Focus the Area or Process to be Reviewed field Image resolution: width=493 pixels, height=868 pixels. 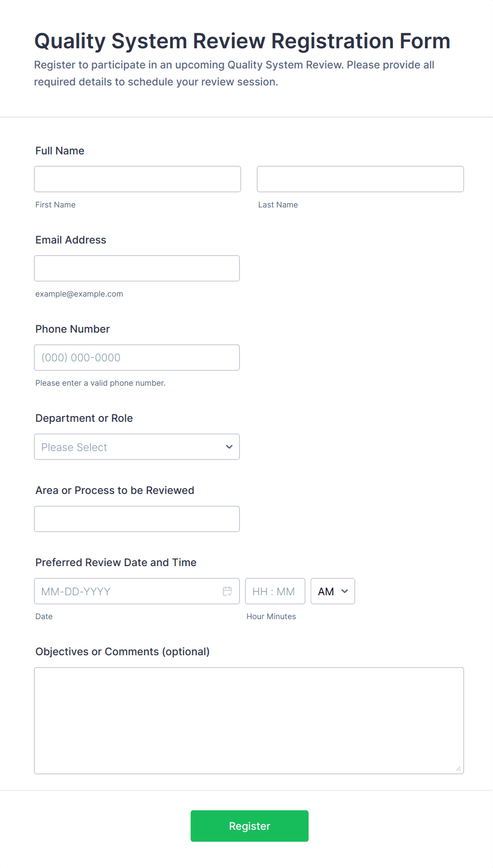coord(137,519)
